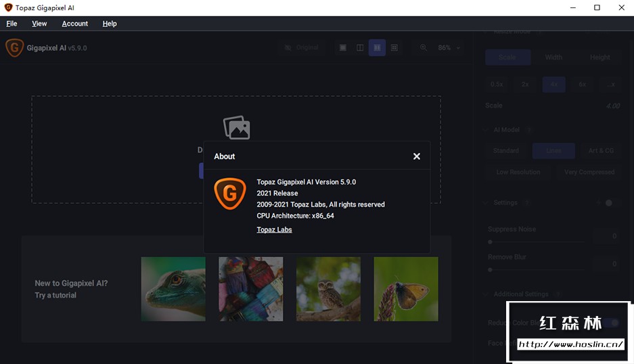Open the Help menu
Screen dimensions: 634x364
click(x=110, y=24)
